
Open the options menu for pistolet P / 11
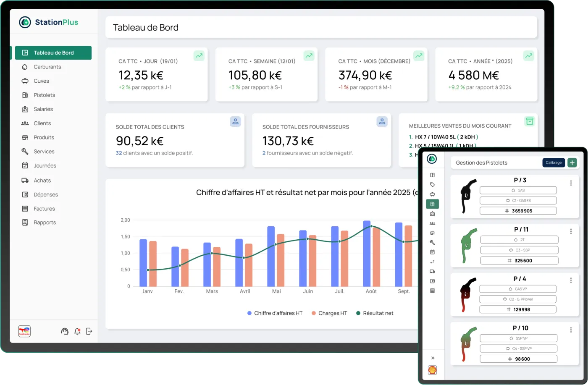571,231
